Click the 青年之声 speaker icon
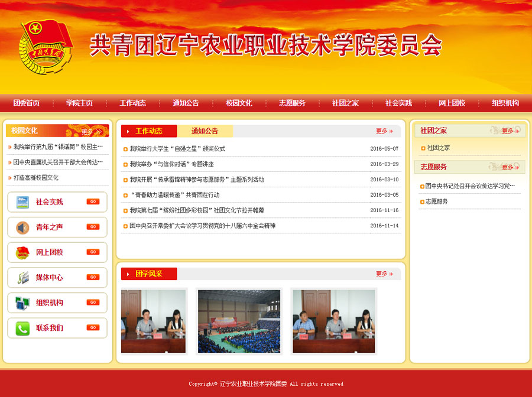Viewport: 532px width, 397px height. 22,227
